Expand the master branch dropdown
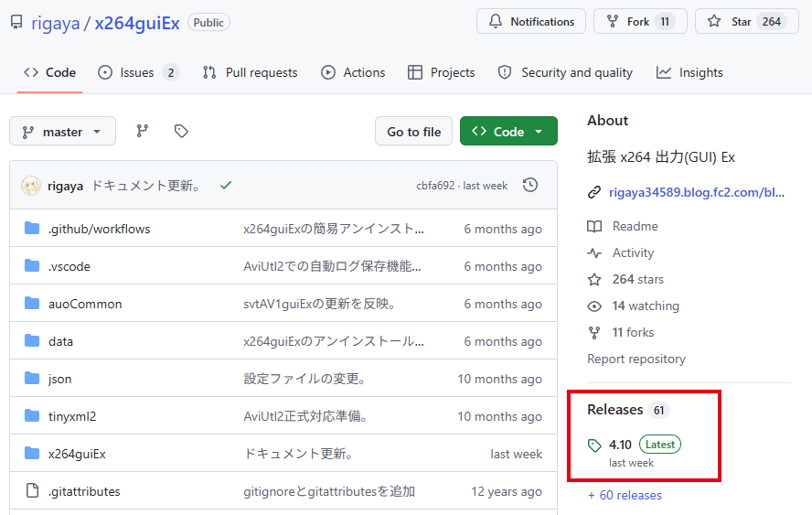 (63, 132)
